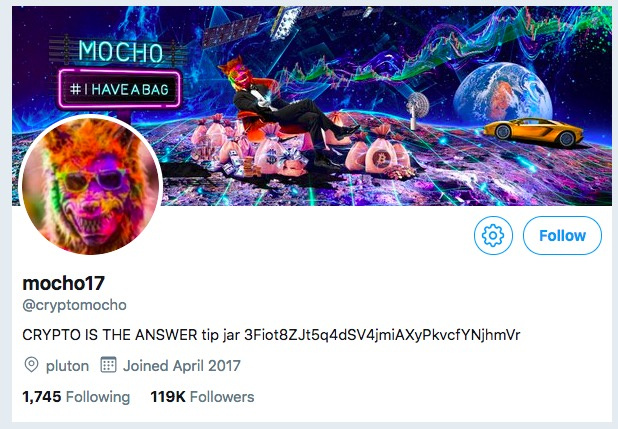Click the Follow button
The height and width of the screenshot is (429, 618).
562,235
